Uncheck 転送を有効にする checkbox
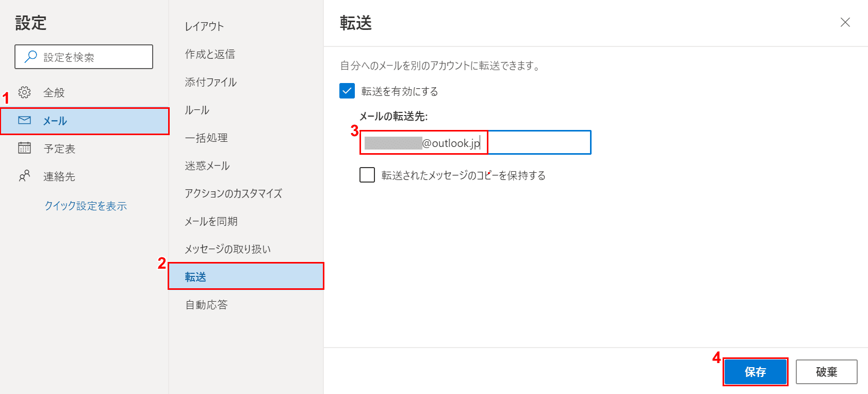Viewport: 868px width, 394px height. tap(347, 91)
